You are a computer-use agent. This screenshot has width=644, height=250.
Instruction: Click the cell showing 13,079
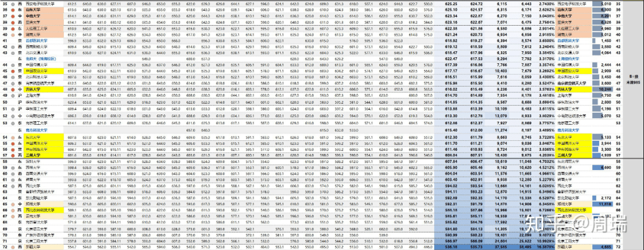(x=502, y=116)
